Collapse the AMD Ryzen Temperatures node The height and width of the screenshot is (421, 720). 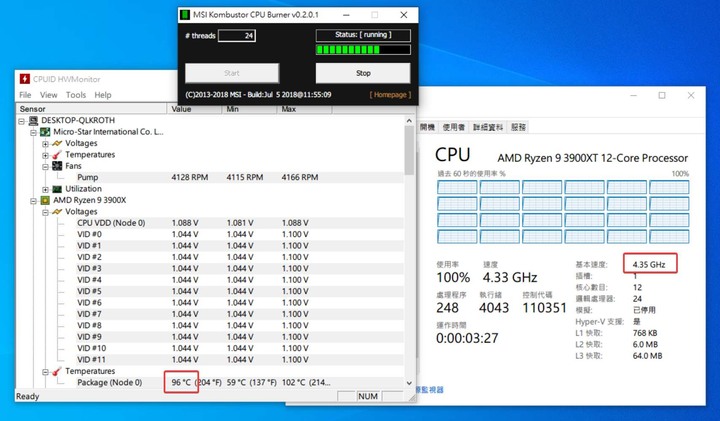pyautogui.click(x=45, y=372)
